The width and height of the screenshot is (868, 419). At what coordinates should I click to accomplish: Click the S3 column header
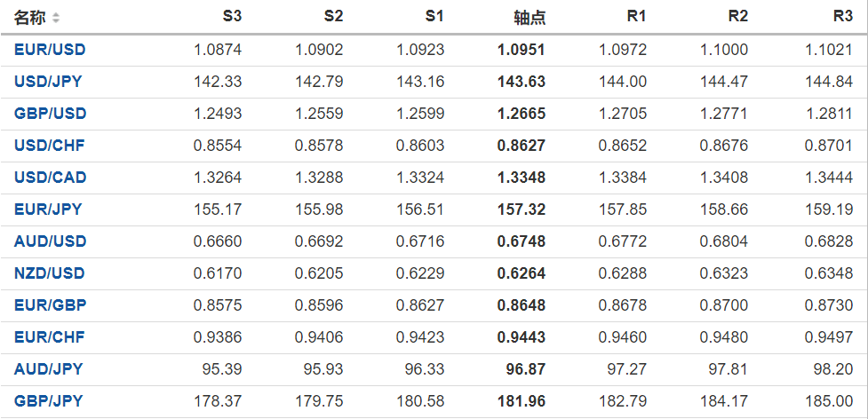coord(232,17)
